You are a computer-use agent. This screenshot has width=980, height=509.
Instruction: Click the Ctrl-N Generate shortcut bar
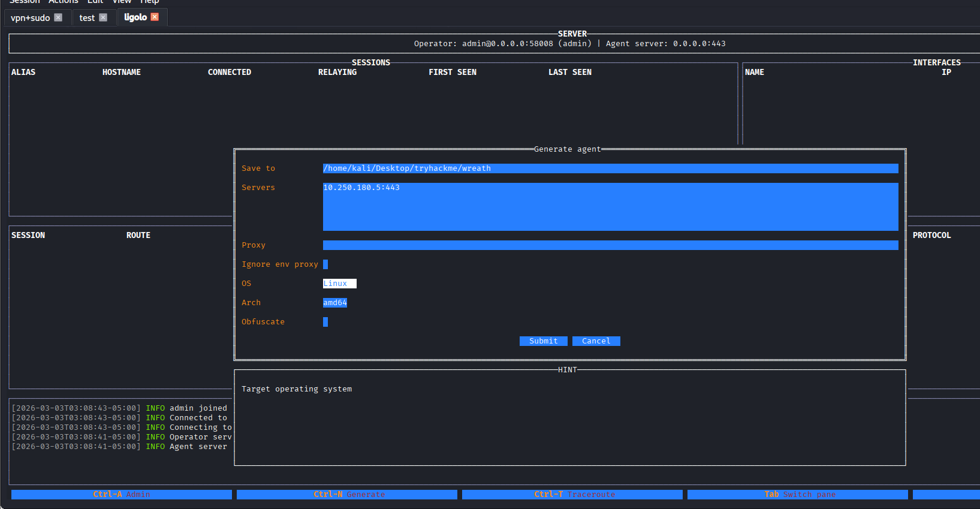347,495
